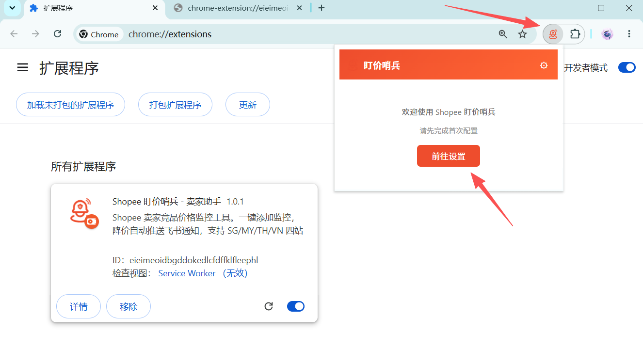
Task: Click the 盯价哨兵 extension toolbar icon
Action: tap(553, 34)
